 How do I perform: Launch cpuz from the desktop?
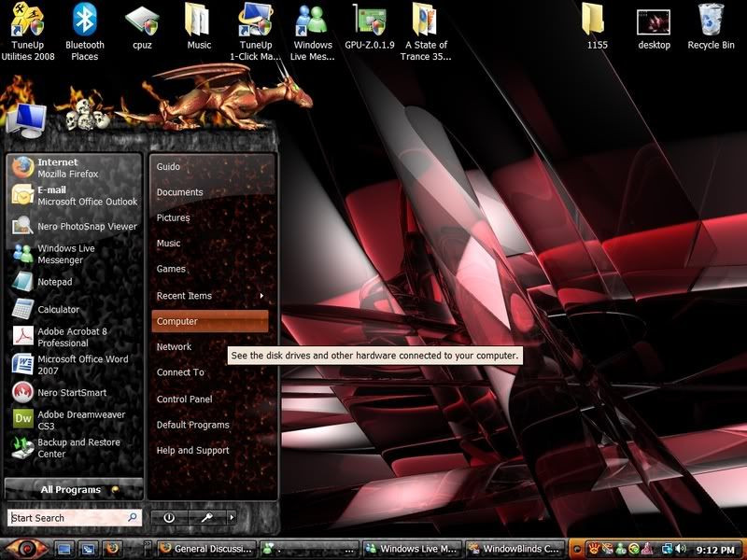click(x=142, y=28)
